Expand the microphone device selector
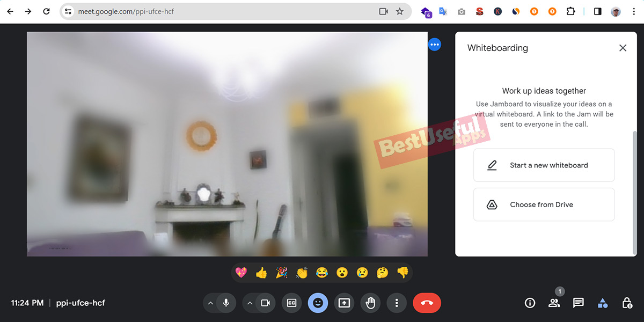The height and width of the screenshot is (322, 644). (x=210, y=303)
